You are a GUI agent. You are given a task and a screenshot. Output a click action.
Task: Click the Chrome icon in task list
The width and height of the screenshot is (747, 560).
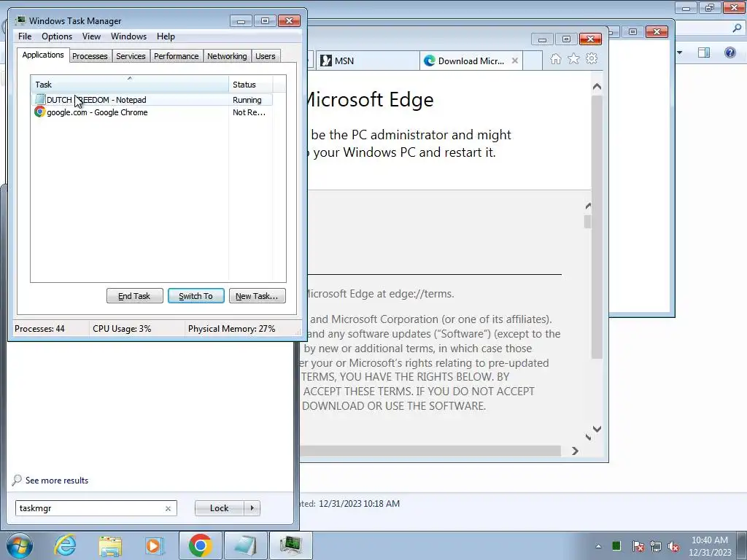point(39,112)
